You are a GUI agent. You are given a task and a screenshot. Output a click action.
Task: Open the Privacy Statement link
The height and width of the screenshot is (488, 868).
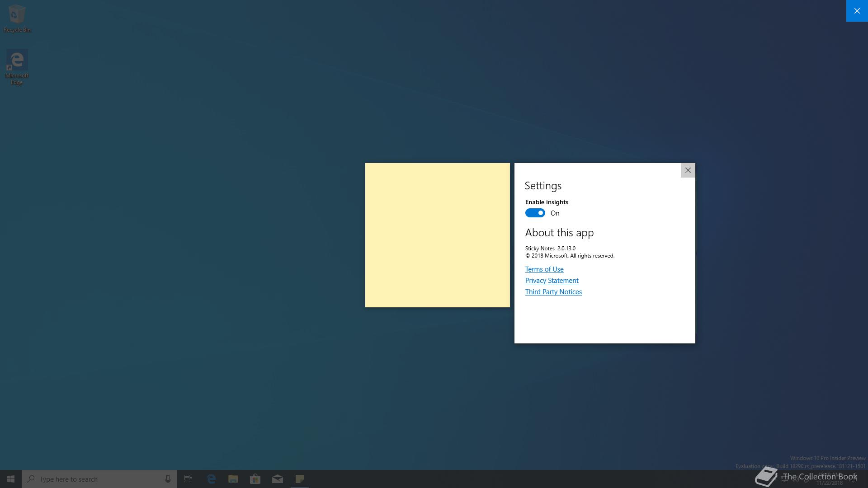click(552, 281)
